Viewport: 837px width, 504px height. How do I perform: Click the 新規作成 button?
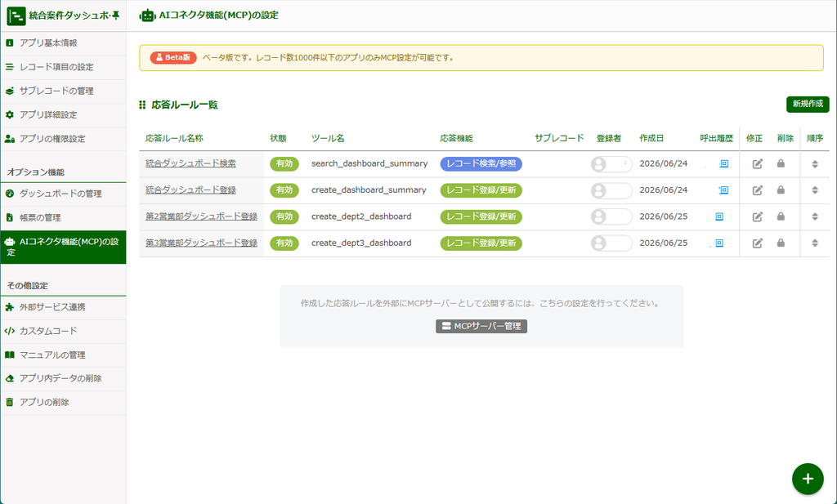point(807,104)
